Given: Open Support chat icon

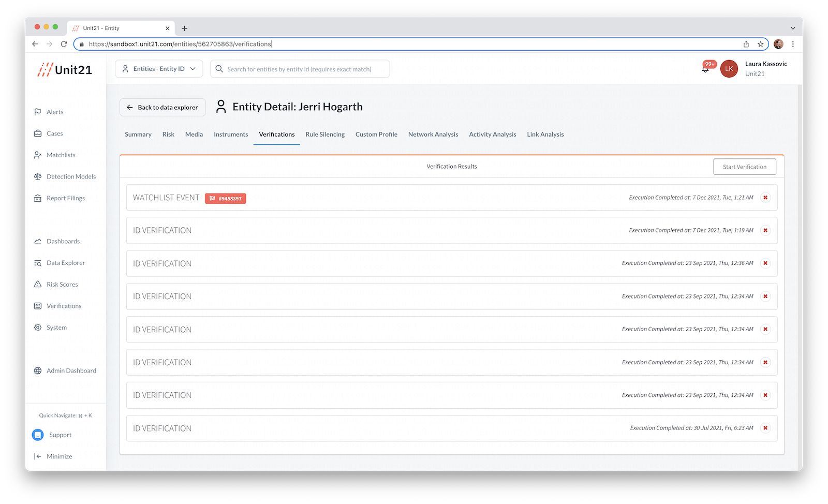Looking at the screenshot, I should pyautogui.click(x=38, y=435).
